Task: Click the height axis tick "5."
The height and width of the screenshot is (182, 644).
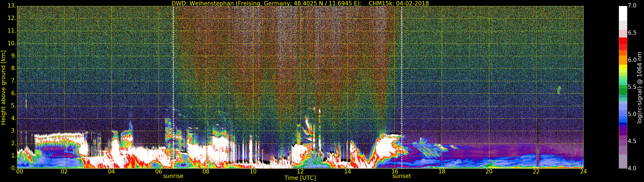Action: (x=14, y=106)
